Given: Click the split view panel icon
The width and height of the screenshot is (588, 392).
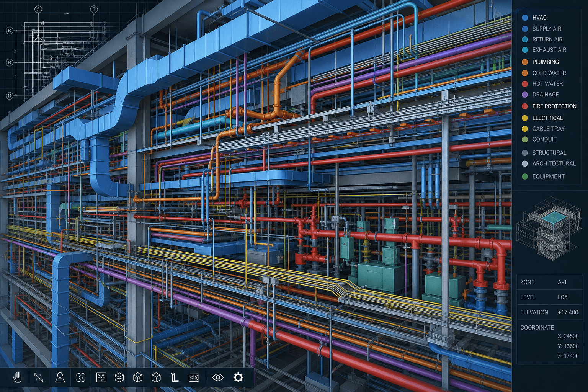Looking at the screenshot, I should pyautogui.click(x=194, y=377).
